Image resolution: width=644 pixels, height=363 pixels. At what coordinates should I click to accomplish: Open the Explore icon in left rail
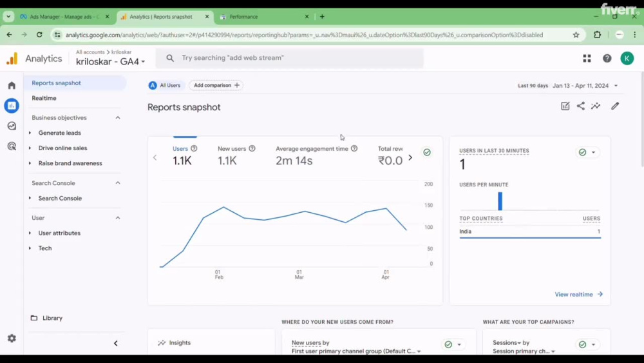point(12,126)
